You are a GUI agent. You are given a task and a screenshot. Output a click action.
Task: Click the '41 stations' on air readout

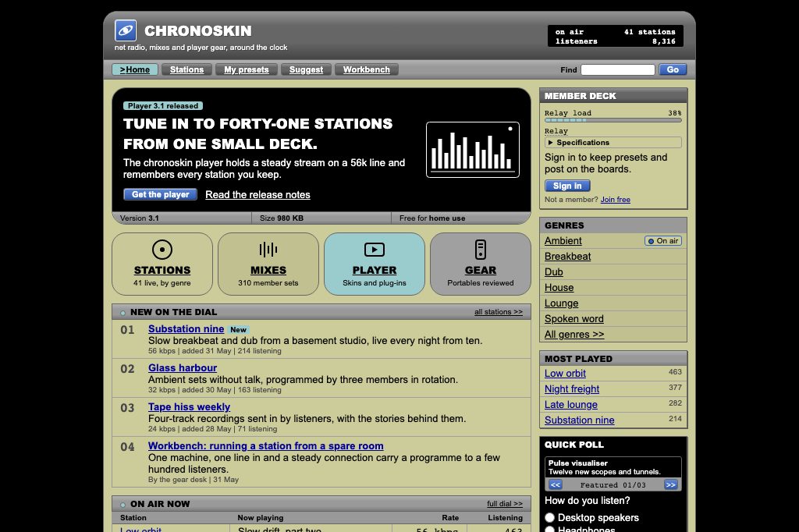pos(650,32)
